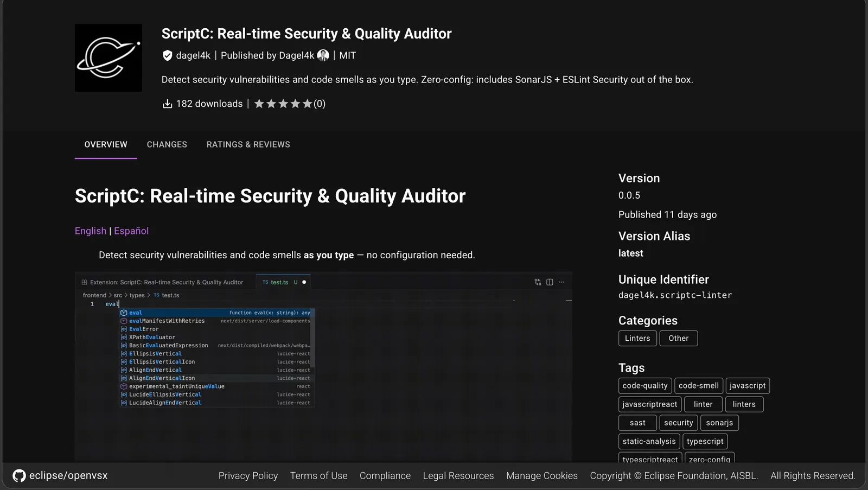Select the linters tag
This screenshot has width=868, height=490.
(744, 404)
